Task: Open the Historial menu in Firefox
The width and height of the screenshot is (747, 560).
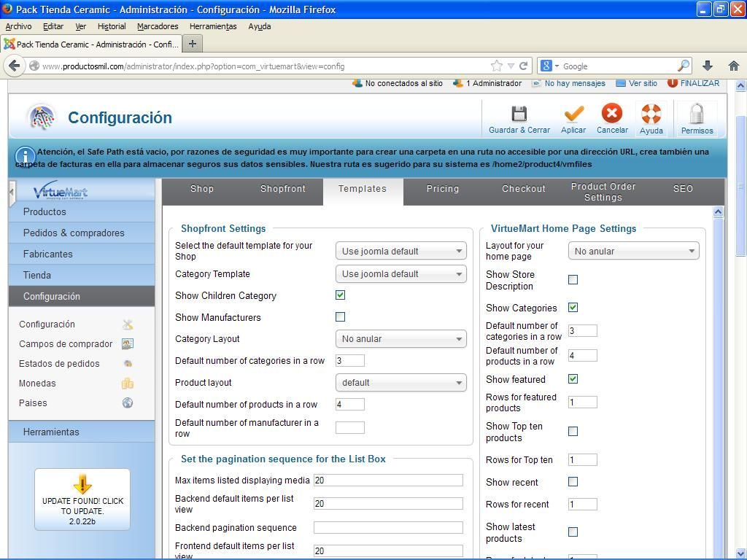Action: coord(112,26)
